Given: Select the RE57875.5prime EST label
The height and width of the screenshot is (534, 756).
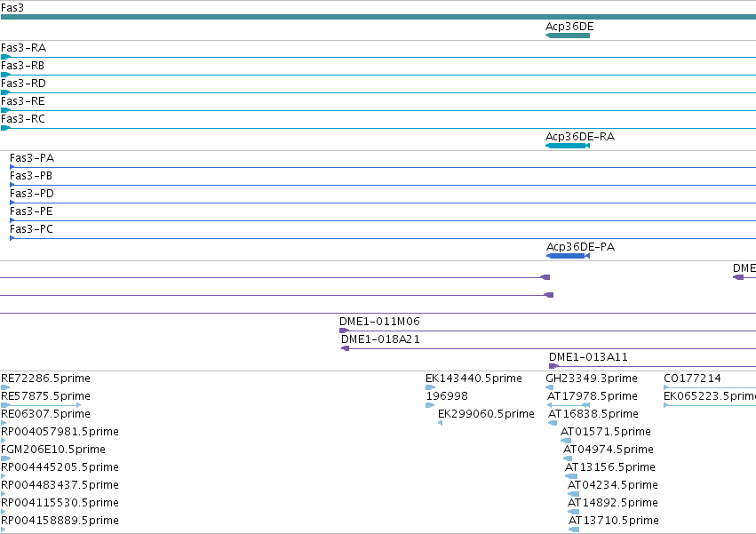Looking at the screenshot, I should tap(45, 396).
